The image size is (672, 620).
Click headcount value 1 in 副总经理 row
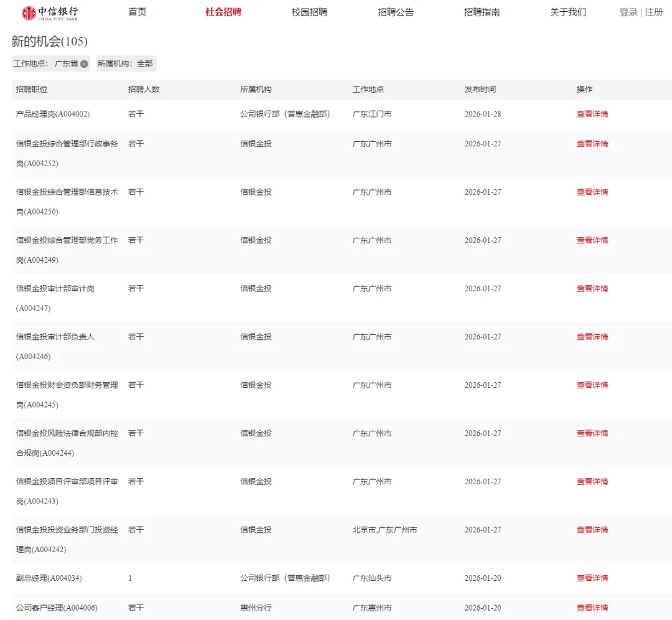coord(130,578)
